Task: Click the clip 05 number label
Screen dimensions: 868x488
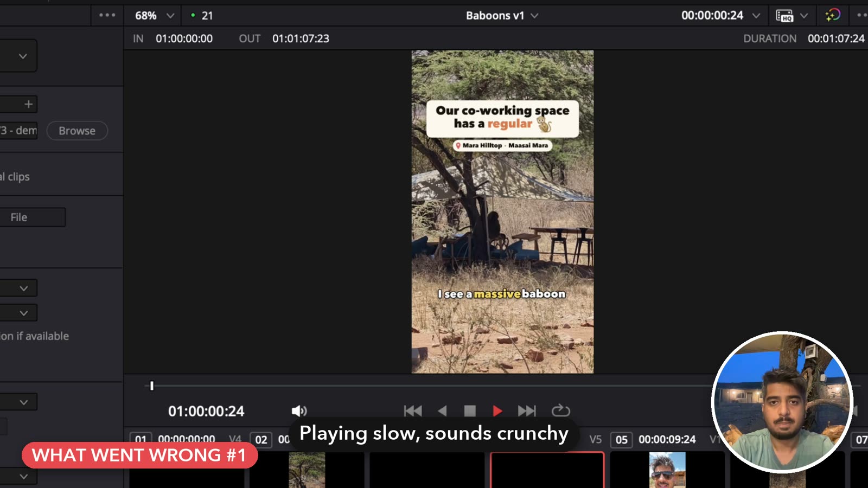Action: click(x=621, y=440)
